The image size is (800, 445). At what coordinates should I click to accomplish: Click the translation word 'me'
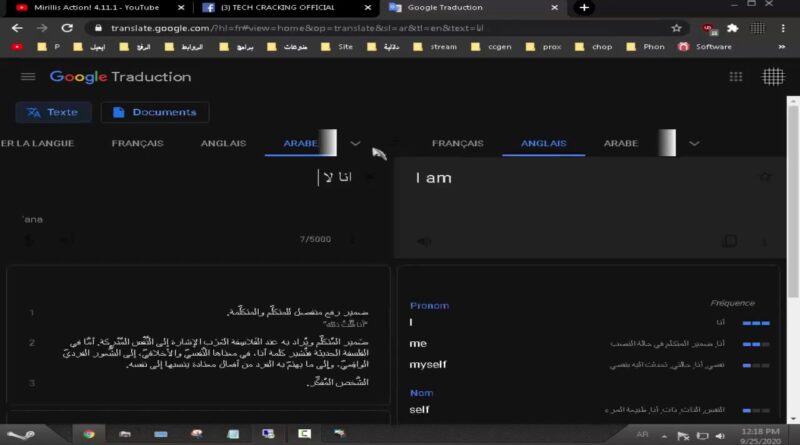[x=418, y=343]
